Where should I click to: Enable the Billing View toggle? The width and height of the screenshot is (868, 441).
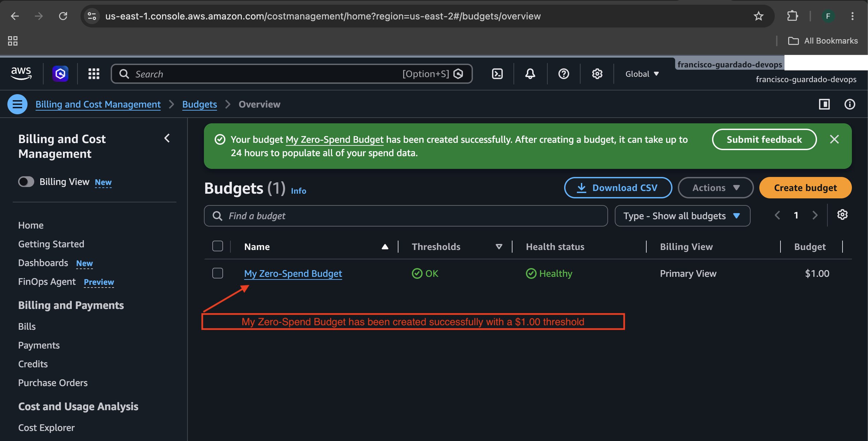point(26,182)
